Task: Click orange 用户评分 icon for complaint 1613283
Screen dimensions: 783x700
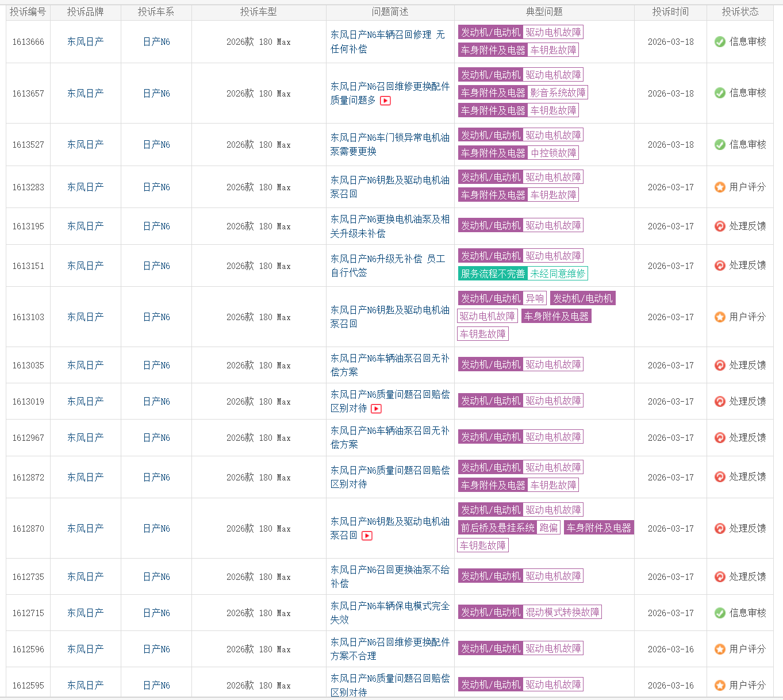Action: (720, 187)
